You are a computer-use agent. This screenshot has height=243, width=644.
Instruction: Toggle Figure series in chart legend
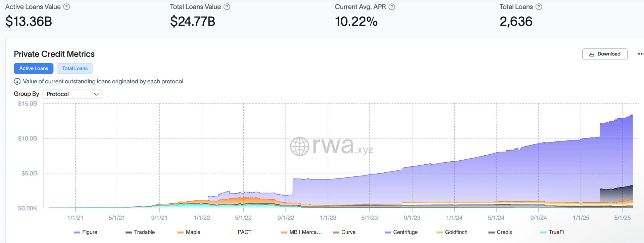pyautogui.click(x=86, y=232)
